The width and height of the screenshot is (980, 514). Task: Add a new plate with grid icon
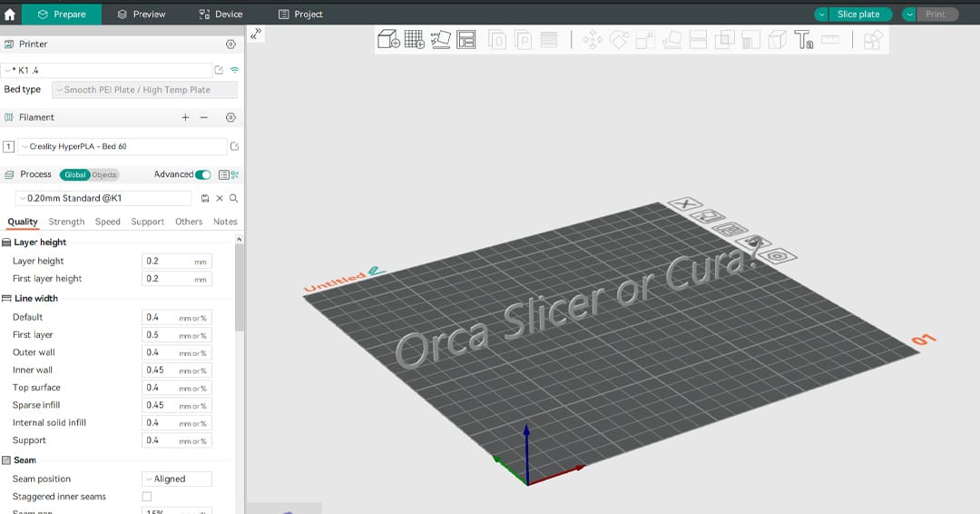pyautogui.click(x=415, y=39)
